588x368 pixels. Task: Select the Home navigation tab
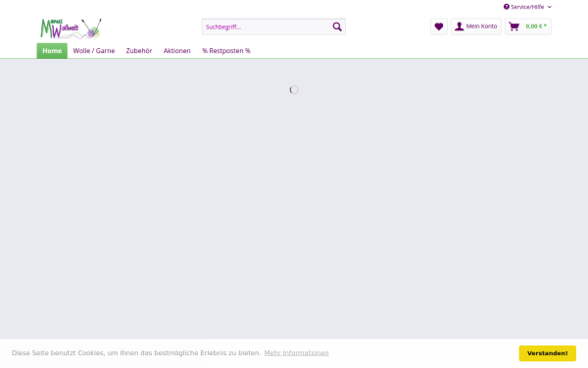(52, 51)
